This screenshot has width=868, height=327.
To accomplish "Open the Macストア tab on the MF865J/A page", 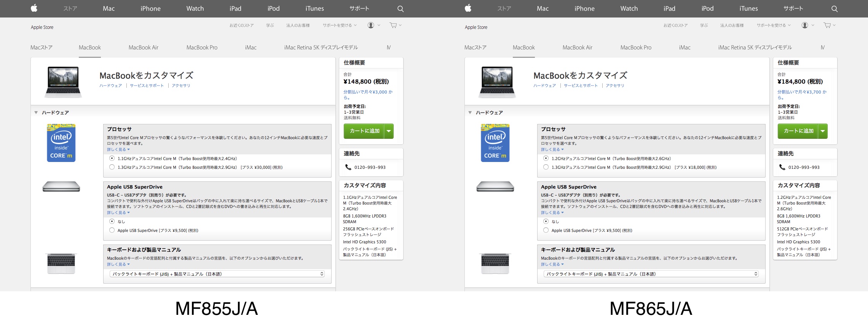I will click(x=475, y=48).
